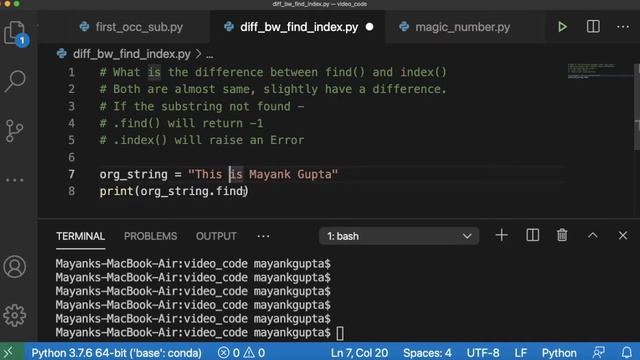Change indentation via 'Spaces: 4'
Viewport: 640px width, 360px height.
[x=427, y=353]
